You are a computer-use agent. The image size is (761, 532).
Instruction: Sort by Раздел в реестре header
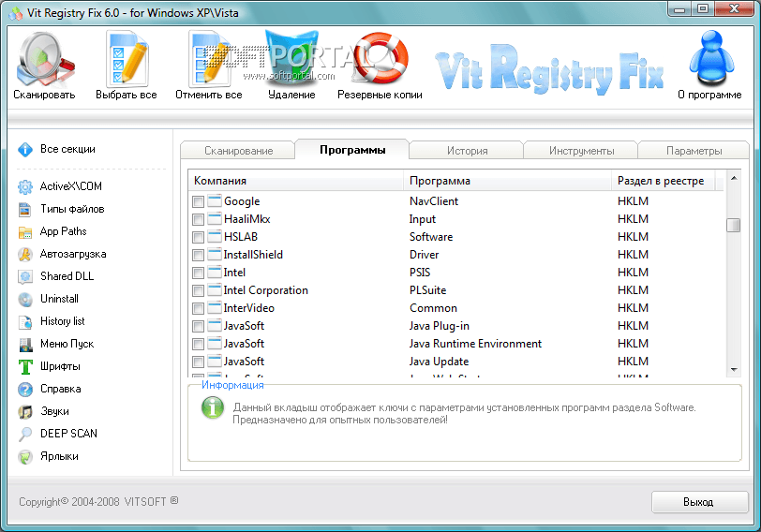coord(663,181)
